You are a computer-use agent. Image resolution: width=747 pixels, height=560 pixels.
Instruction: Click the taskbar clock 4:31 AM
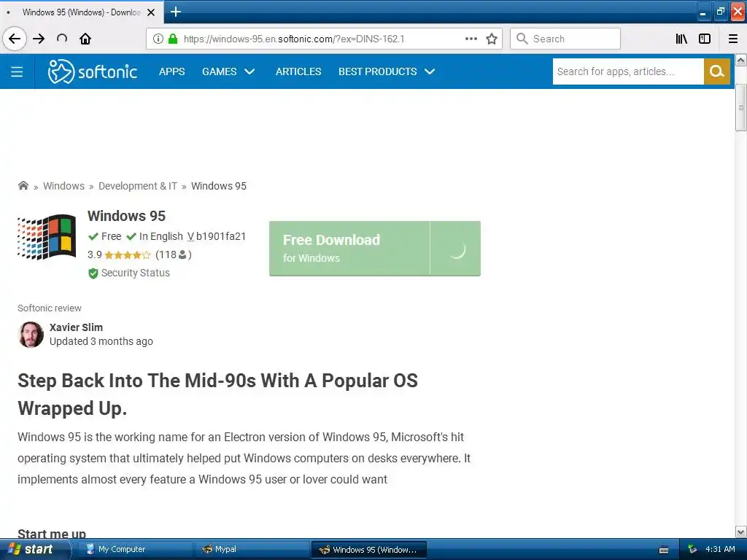[720, 549]
